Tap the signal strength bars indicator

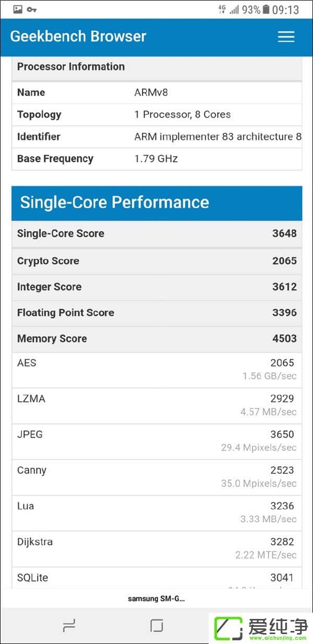click(x=233, y=8)
